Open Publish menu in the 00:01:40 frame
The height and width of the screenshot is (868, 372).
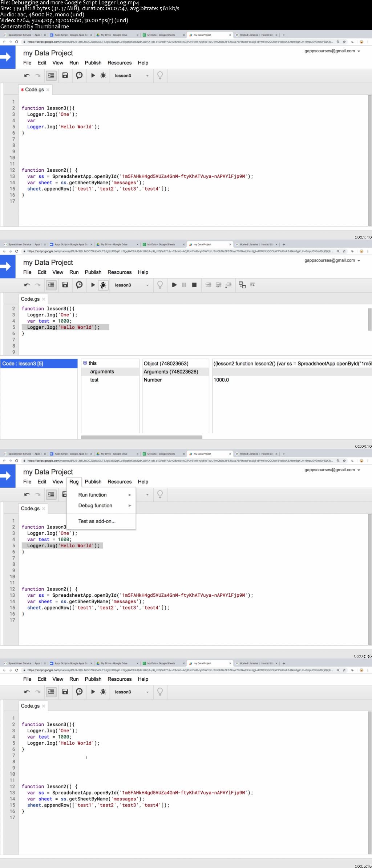click(93, 63)
